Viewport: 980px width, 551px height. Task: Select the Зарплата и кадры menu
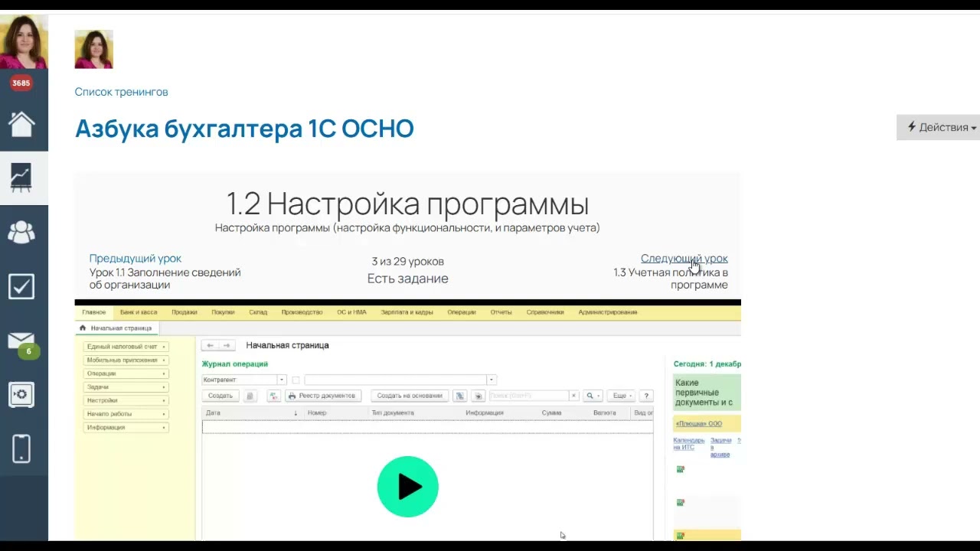point(407,312)
